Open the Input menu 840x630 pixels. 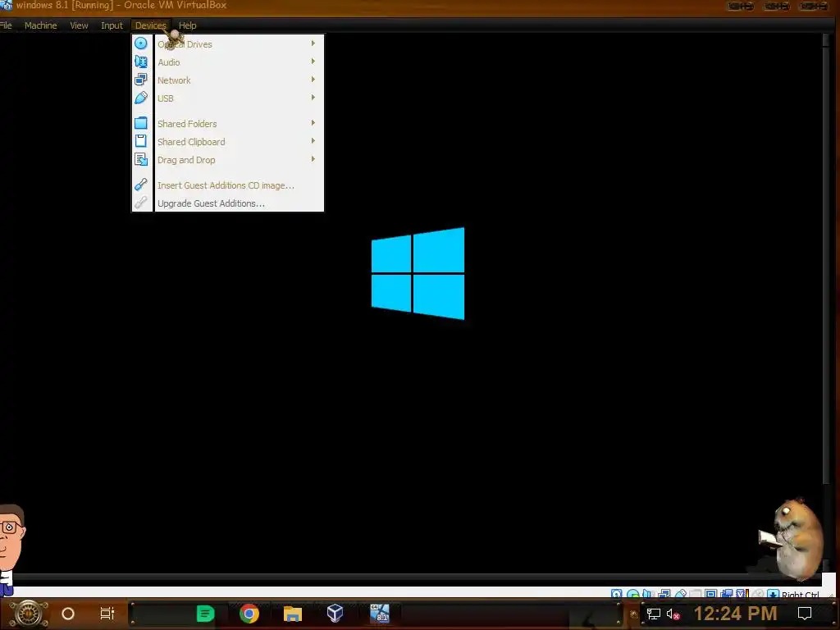(x=112, y=25)
